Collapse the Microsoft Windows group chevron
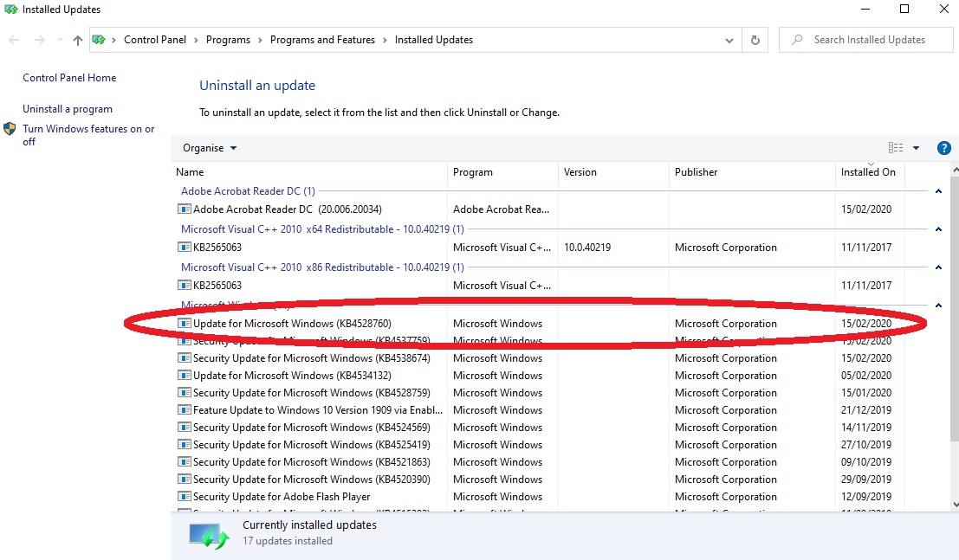This screenshot has width=959, height=560. [938, 305]
